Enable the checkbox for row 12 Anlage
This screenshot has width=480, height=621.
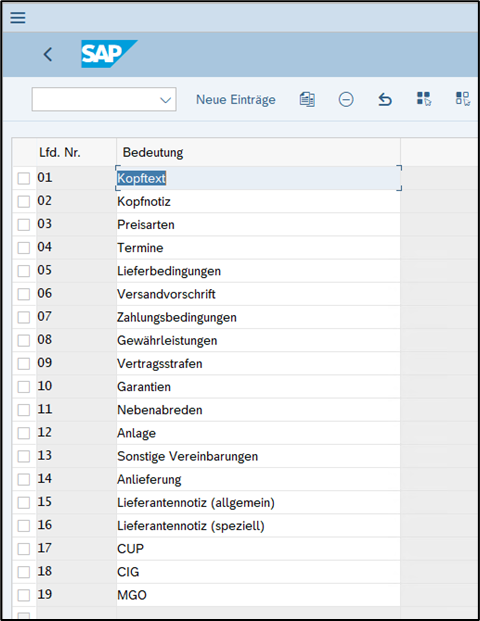24,433
